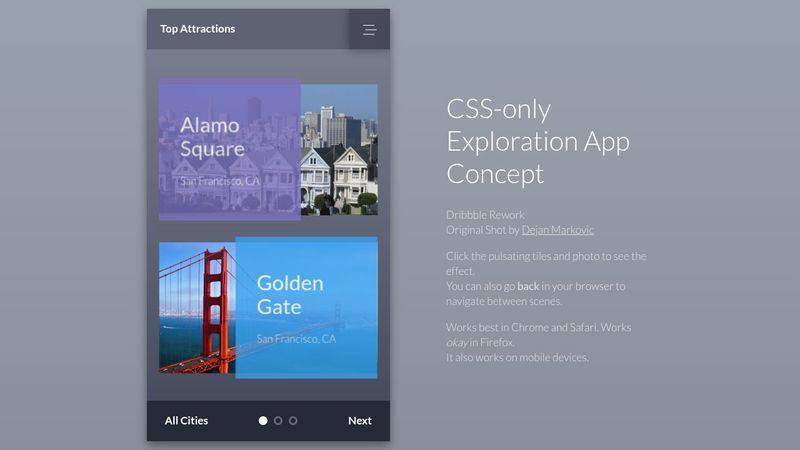Screen dimensions: 800x450
Task: Click the 'Alamo Square' title text
Action: click(212, 138)
